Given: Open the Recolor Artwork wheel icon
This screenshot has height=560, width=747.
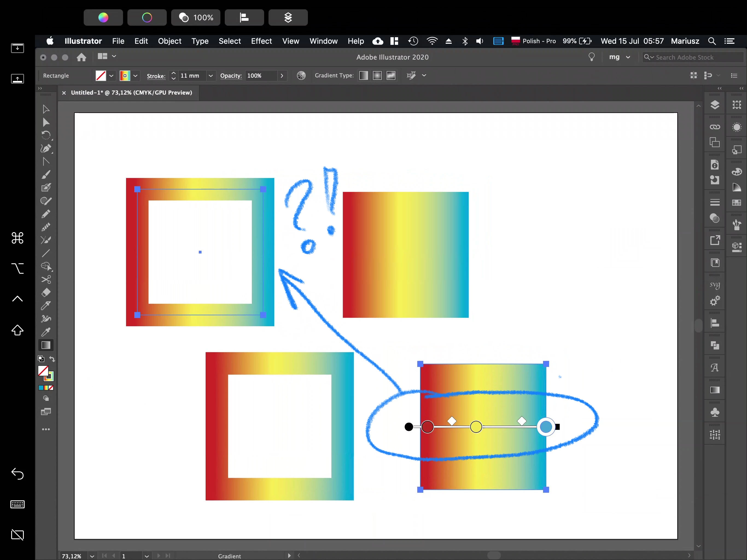Looking at the screenshot, I should click(x=301, y=76).
